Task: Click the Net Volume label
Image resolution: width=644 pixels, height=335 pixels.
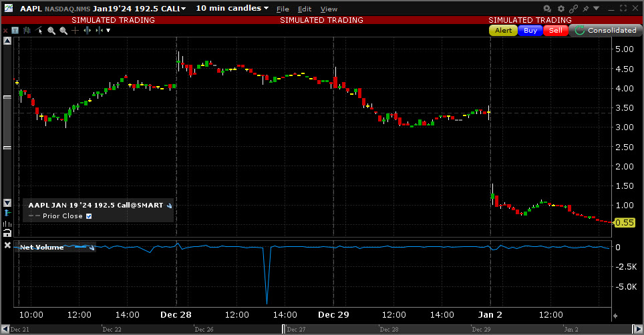Action: coord(42,248)
